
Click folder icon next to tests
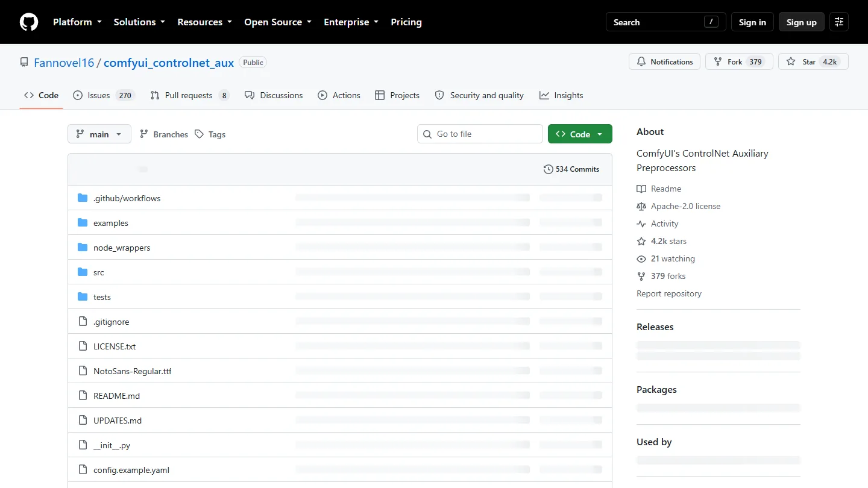pos(83,297)
